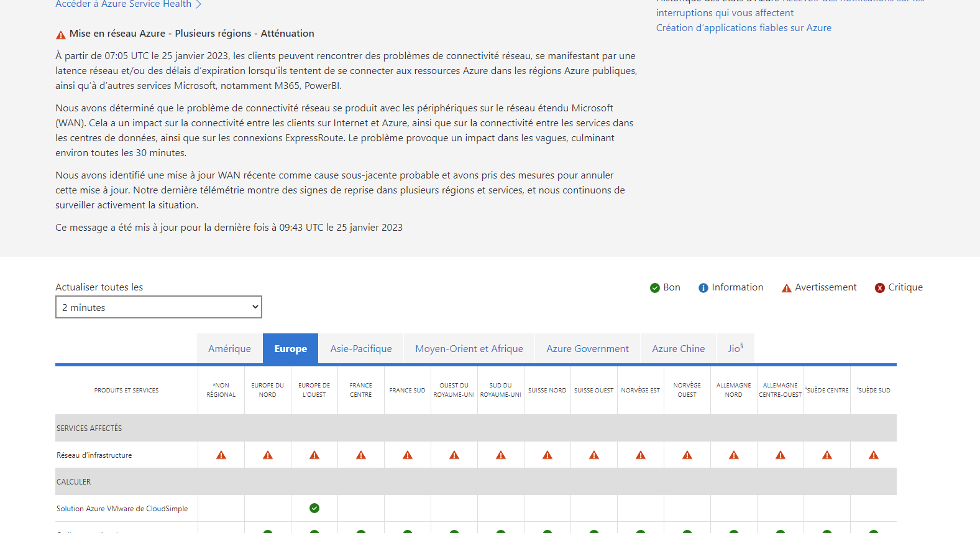
Task: Click Réseau d'infrastructure warning for Suisse Nord
Action: (x=547, y=455)
